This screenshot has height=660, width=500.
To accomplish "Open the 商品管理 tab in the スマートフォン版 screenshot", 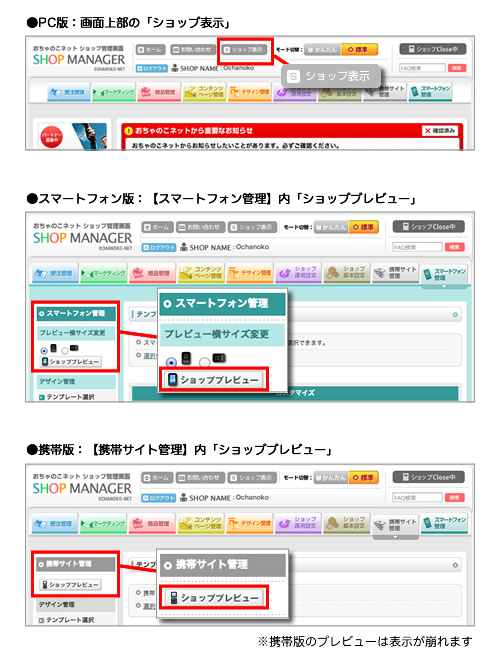I will point(152,273).
